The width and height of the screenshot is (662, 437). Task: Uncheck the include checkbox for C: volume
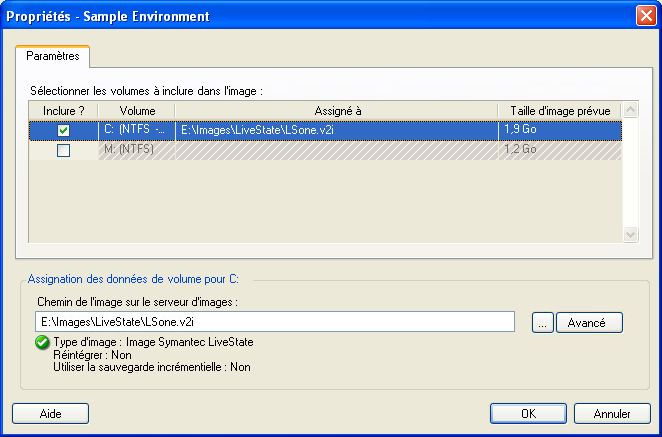pyautogui.click(x=63, y=130)
